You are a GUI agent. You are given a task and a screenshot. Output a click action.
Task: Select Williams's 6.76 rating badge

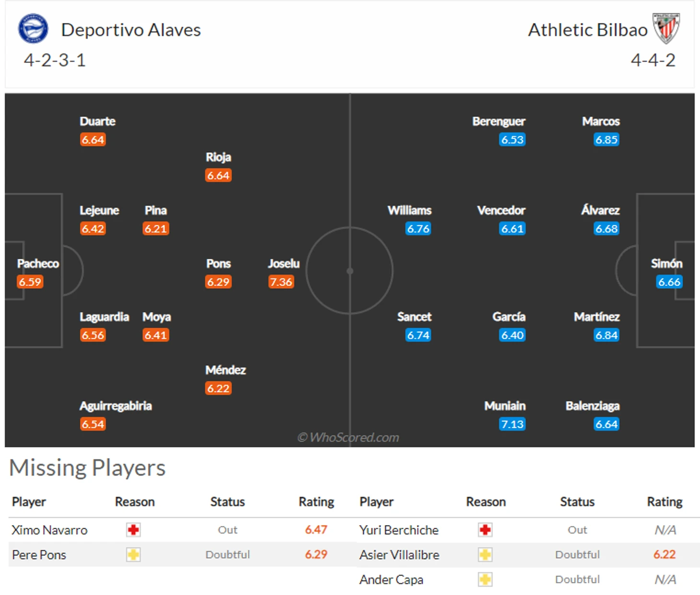418,229
